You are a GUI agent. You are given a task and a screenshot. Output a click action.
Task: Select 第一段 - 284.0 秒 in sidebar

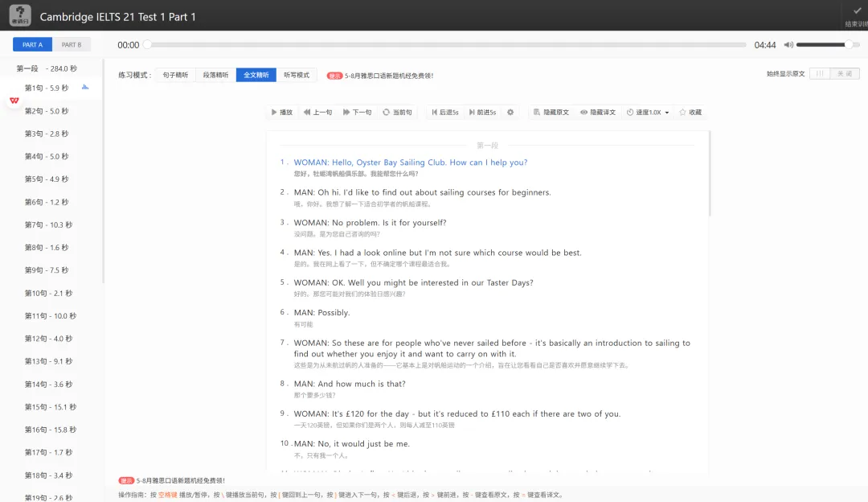(x=47, y=68)
